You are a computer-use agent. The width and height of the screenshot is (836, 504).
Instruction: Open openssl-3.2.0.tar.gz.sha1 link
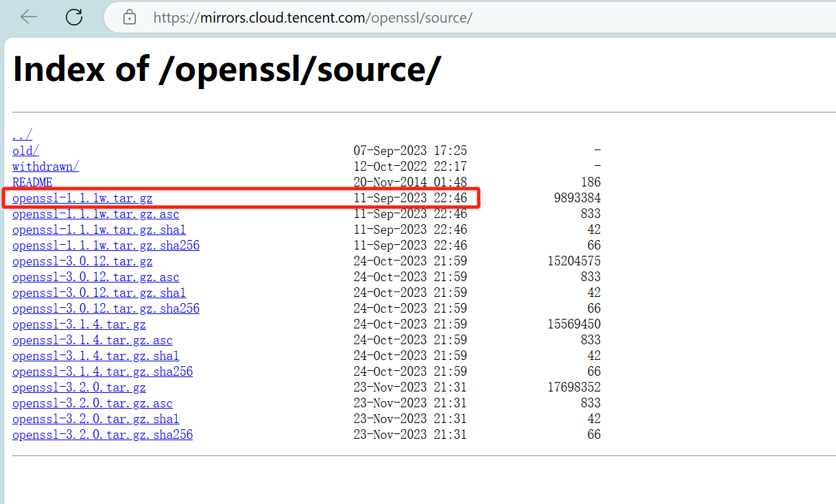click(95, 419)
